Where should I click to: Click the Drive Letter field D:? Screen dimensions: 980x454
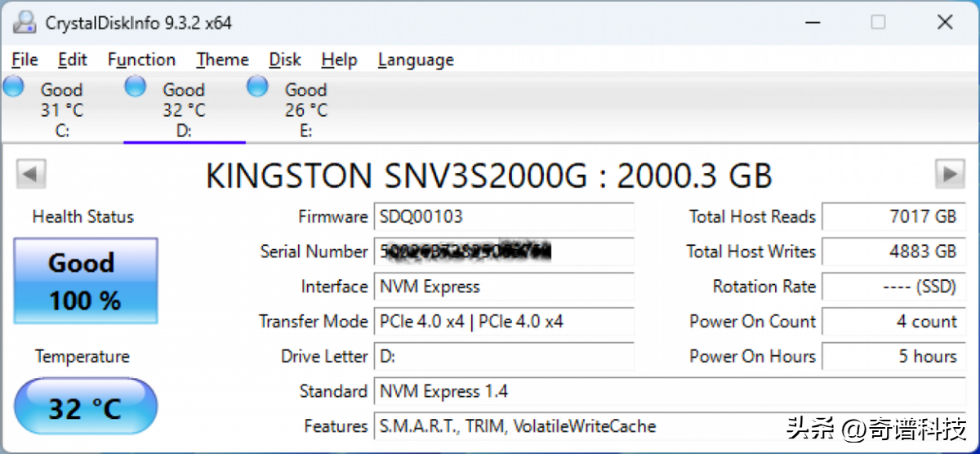(504, 357)
